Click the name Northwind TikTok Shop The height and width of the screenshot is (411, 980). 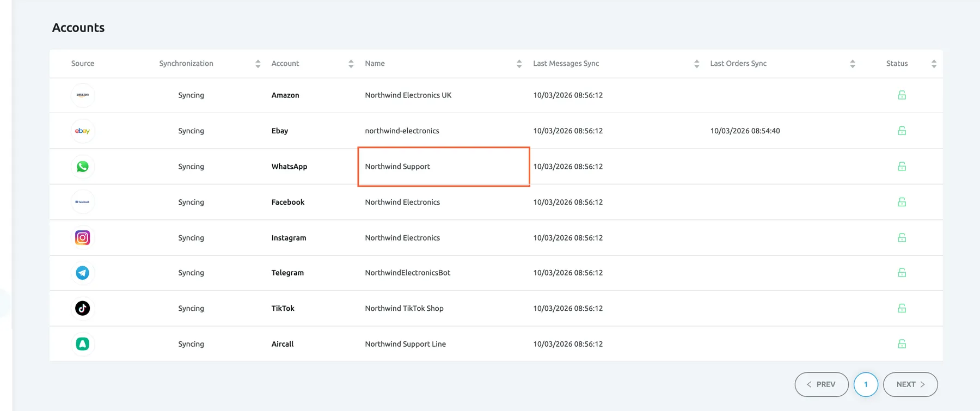(404, 308)
